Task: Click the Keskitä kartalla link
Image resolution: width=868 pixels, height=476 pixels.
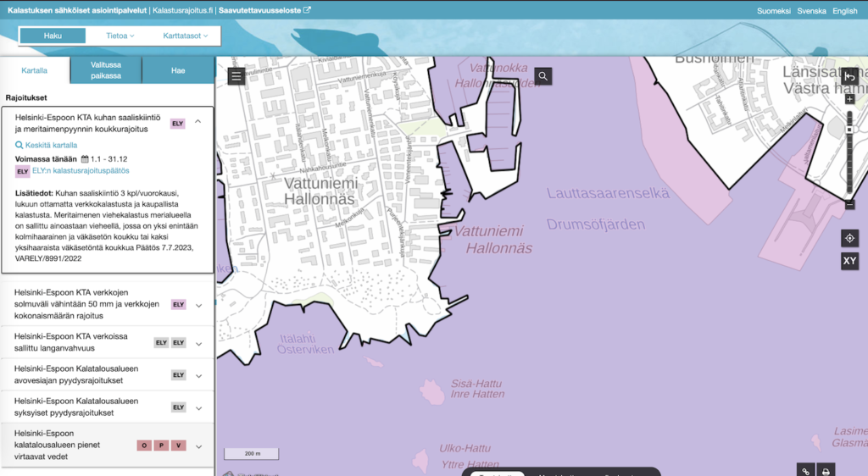Action: pyautogui.click(x=51, y=145)
